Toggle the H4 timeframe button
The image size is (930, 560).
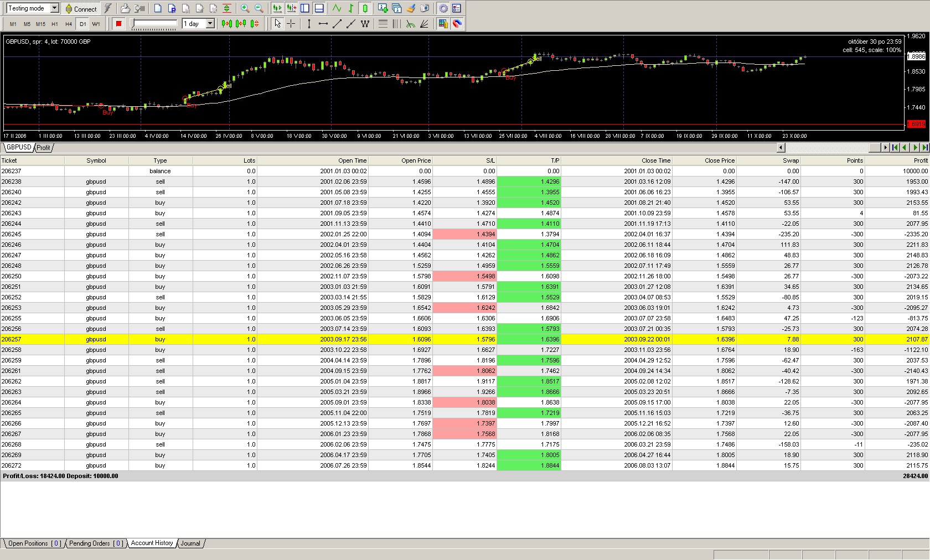click(x=69, y=24)
